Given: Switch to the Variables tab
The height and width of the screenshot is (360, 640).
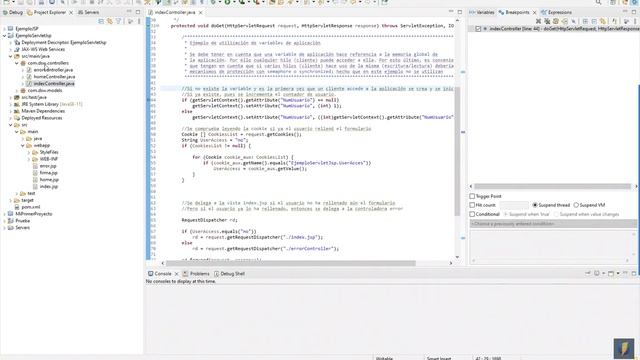Looking at the screenshot, I should click(x=482, y=12).
